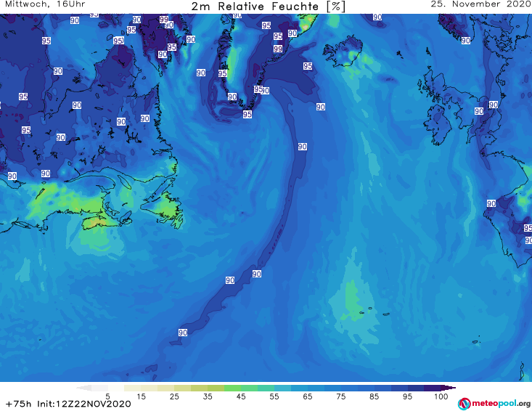Viewport: 532px width, 411px height.
Task: Click the legend value '75'
Action: tap(340, 396)
